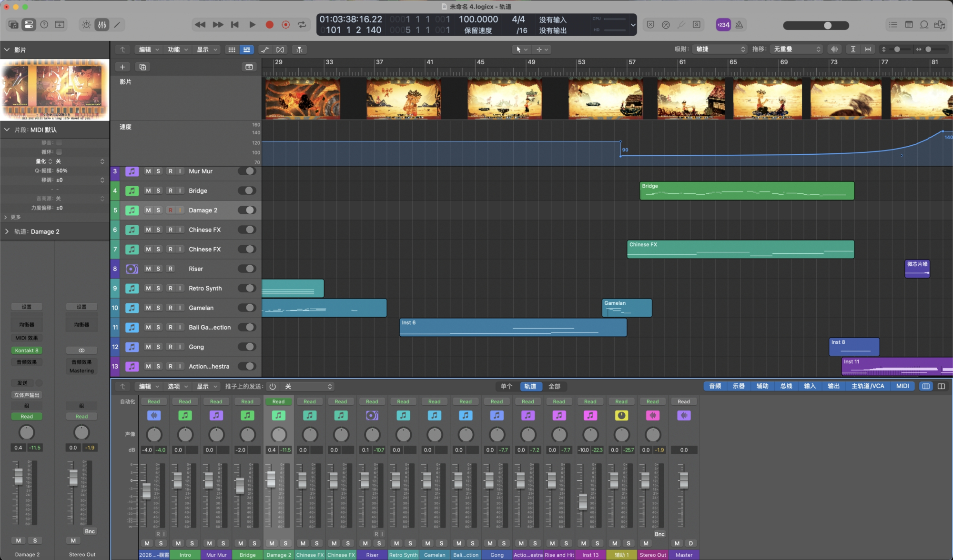This screenshot has height=560, width=953.
Task: Click the movie thumbnail preview in inspector
Action: click(55, 90)
